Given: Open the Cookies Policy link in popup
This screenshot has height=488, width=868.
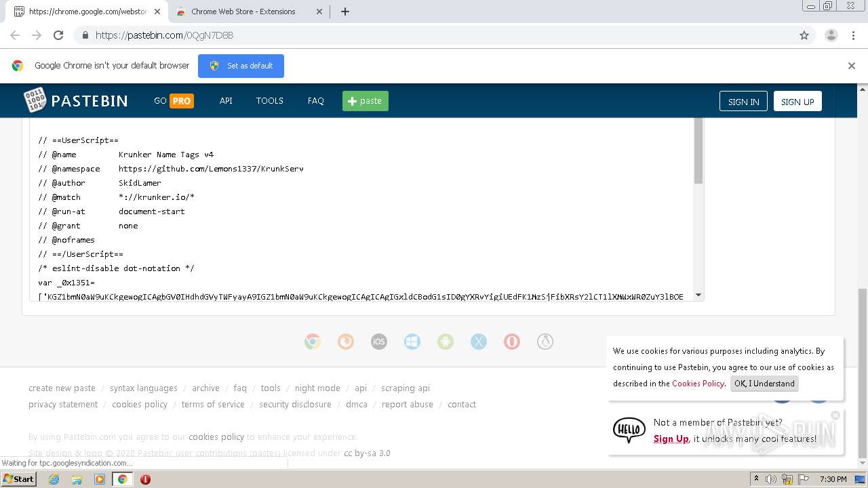Looking at the screenshot, I should (698, 384).
